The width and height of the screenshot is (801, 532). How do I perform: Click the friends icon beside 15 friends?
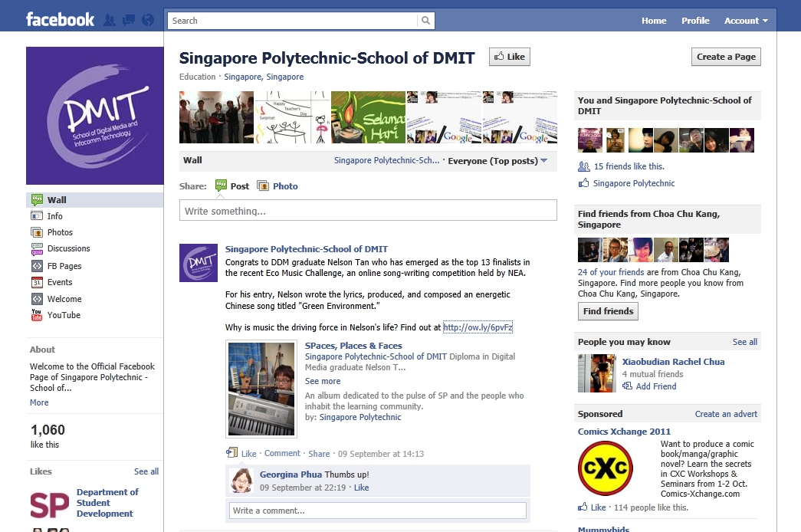pos(584,166)
